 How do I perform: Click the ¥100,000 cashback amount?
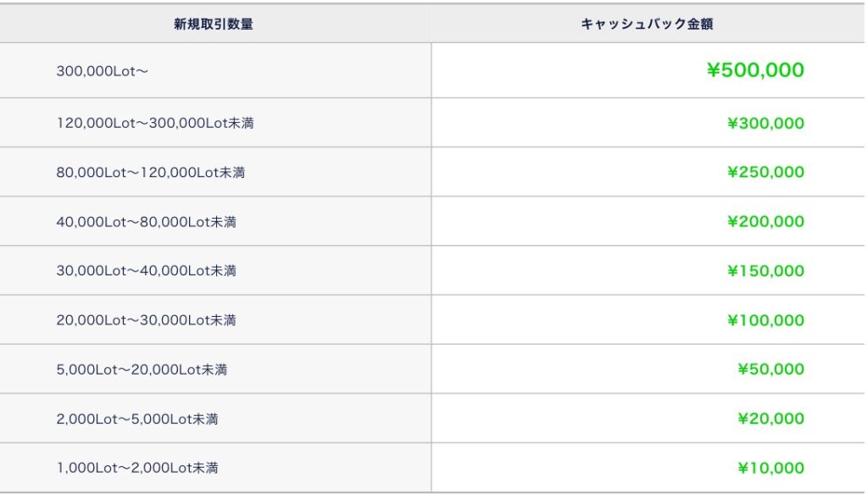(x=765, y=319)
